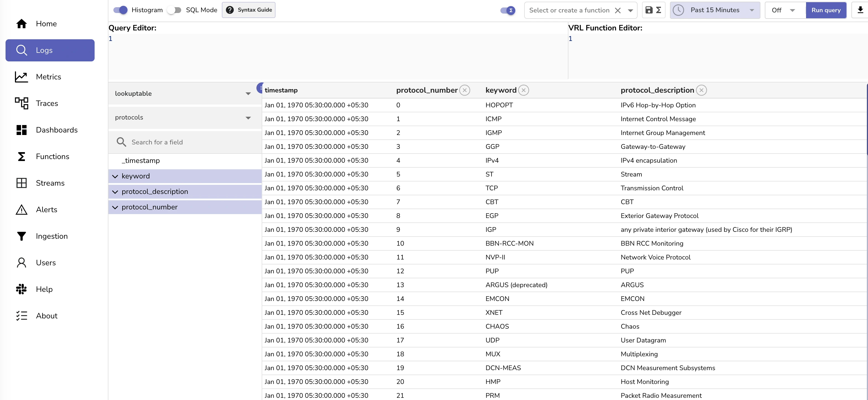The height and width of the screenshot is (400, 868).
Task: Expand the keyword field values
Action: [x=115, y=176]
